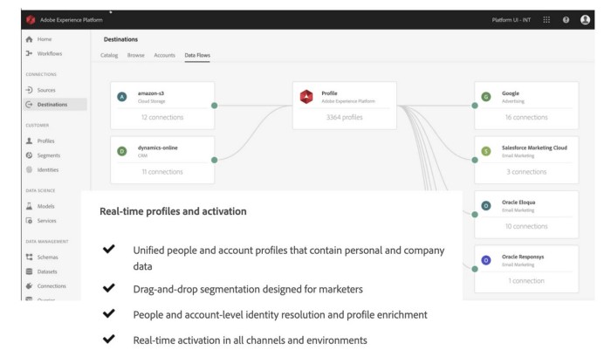The height and width of the screenshot is (364, 611).
Task: Click '1 connection' on Oracle Responsys card
Action: coord(526,280)
